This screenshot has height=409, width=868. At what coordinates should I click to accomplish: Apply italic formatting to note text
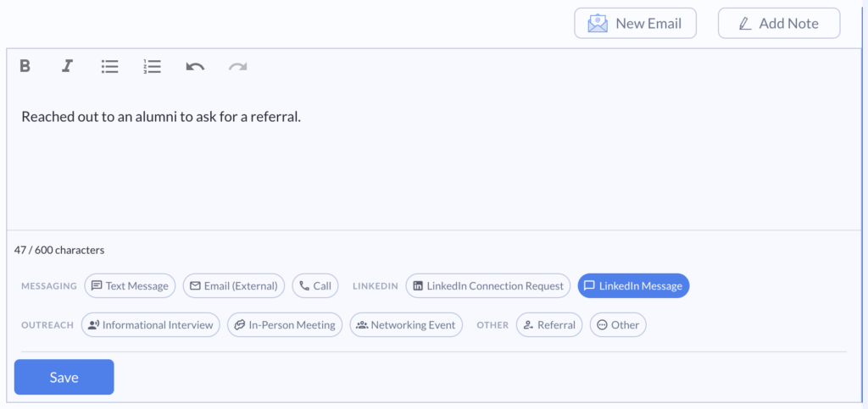(x=67, y=66)
